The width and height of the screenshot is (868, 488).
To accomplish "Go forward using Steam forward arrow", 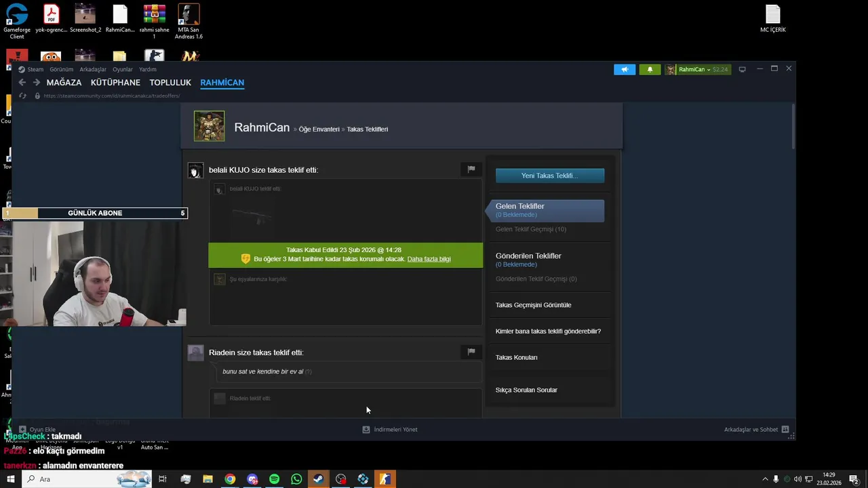I will 37,83.
